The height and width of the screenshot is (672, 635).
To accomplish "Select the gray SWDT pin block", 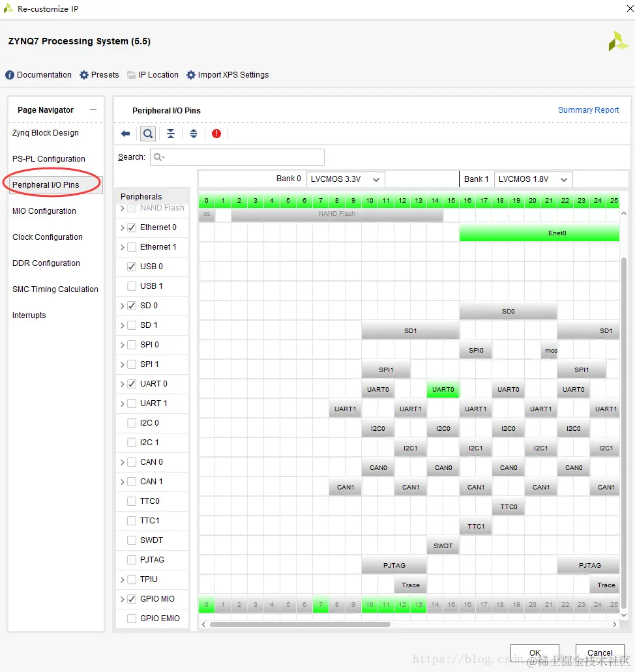I will (443, 546).
